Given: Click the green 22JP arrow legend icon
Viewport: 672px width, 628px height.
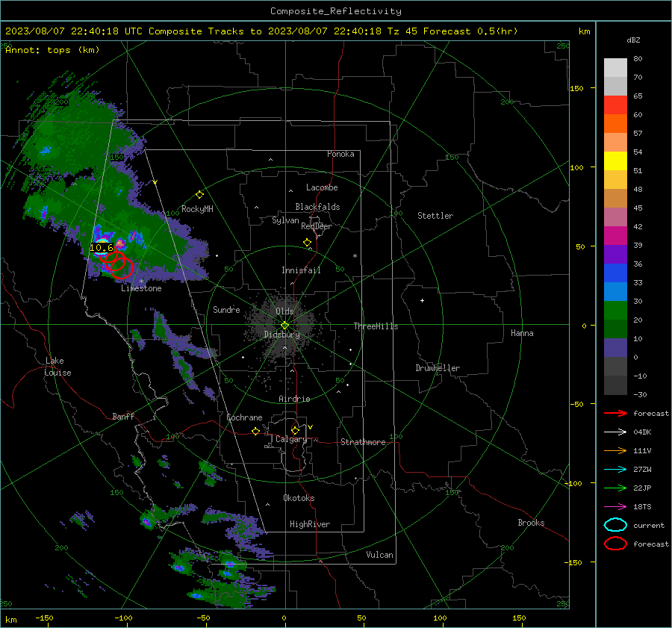Looking at the screenshot, I should click(x=615, y=488).
